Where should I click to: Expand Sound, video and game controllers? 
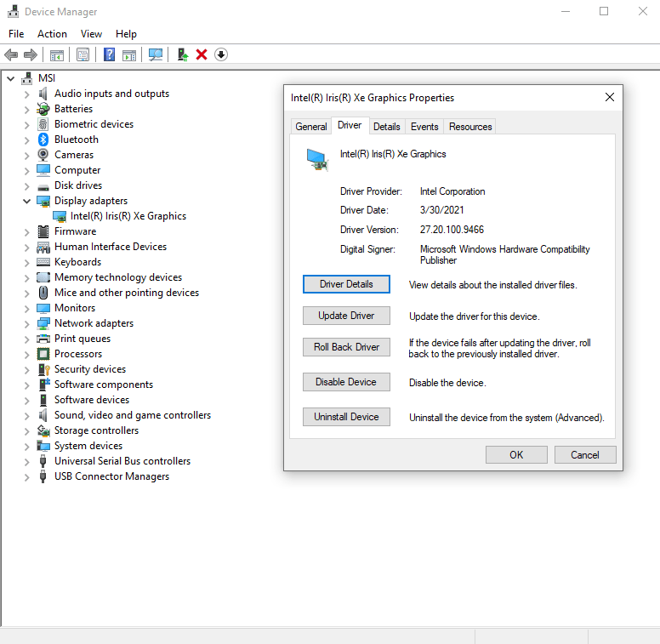[x=27, y=415]
